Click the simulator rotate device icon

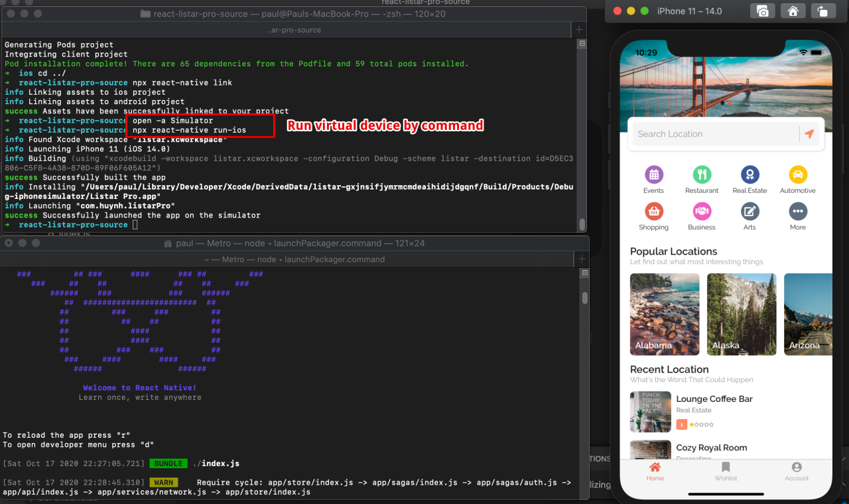click(822, 11)
